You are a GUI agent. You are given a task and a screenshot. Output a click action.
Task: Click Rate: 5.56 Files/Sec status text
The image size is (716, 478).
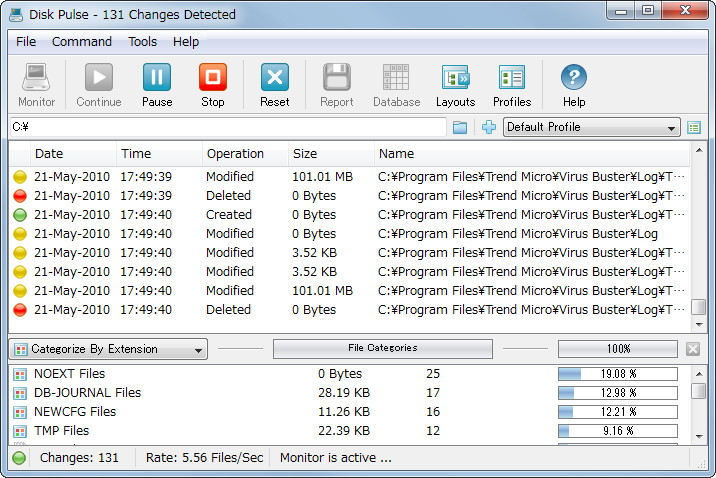coord(205,457)
